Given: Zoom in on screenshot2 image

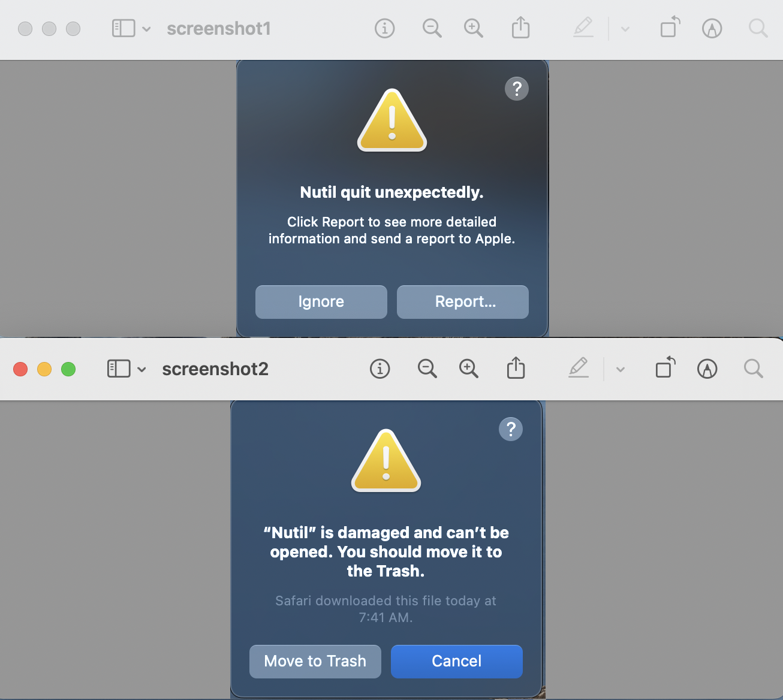Looking at the screenshot, I should click(468, 369).
